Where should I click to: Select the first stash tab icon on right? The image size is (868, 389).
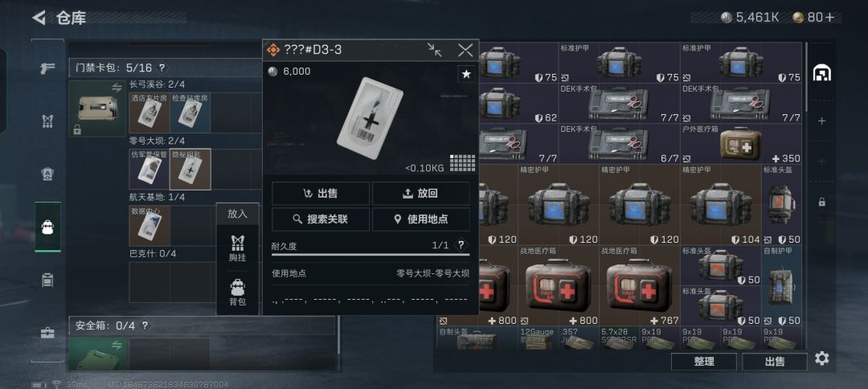pos(822,72)
